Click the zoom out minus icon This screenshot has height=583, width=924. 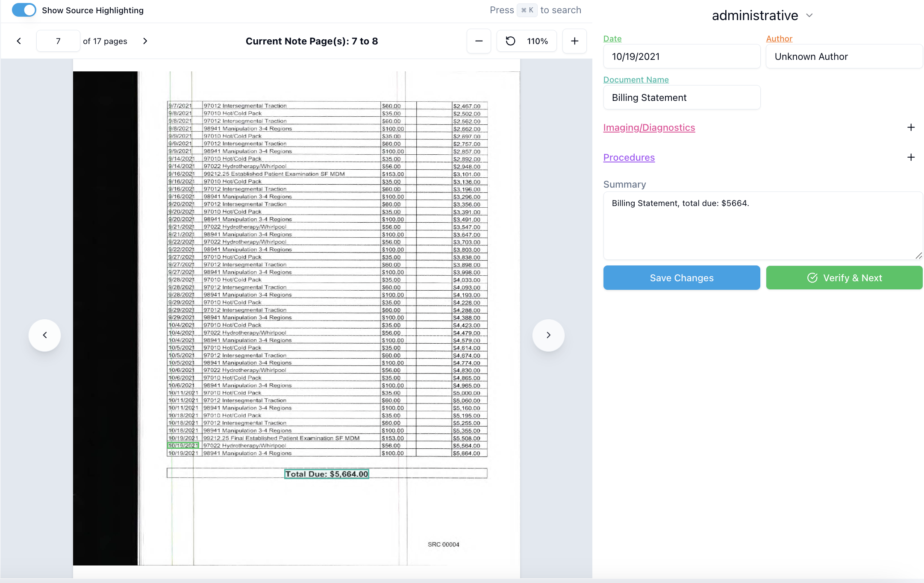tap(479, 41)
